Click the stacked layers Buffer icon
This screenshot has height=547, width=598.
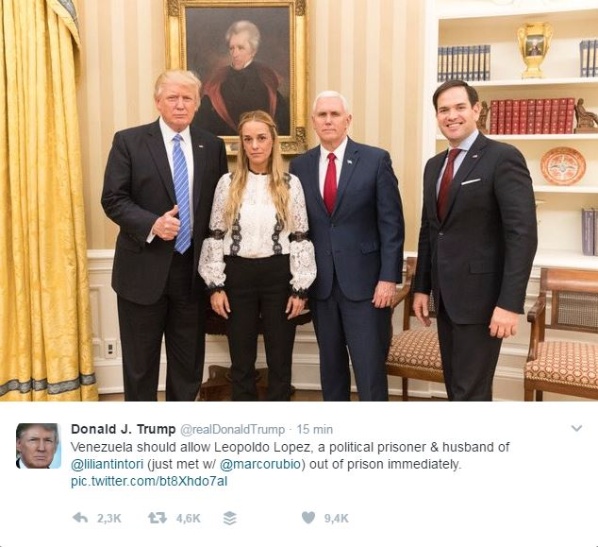(x=230, y=518)
